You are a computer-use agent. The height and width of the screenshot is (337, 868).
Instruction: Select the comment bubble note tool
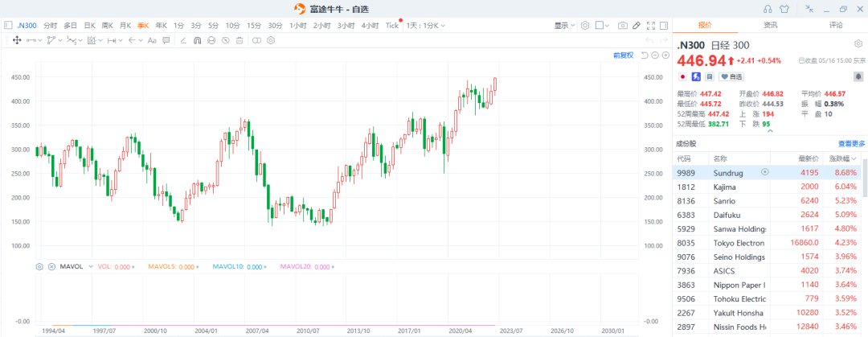166,40
